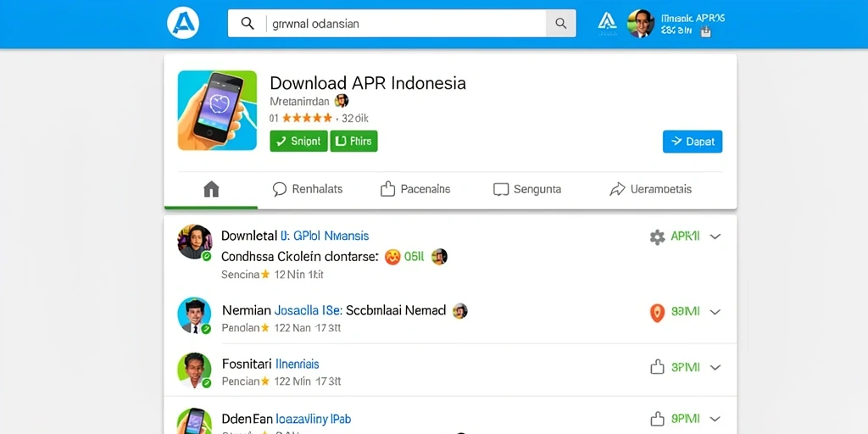Open the triangle logo icon in header
868x434 pixels.
(x=607, y=22)
